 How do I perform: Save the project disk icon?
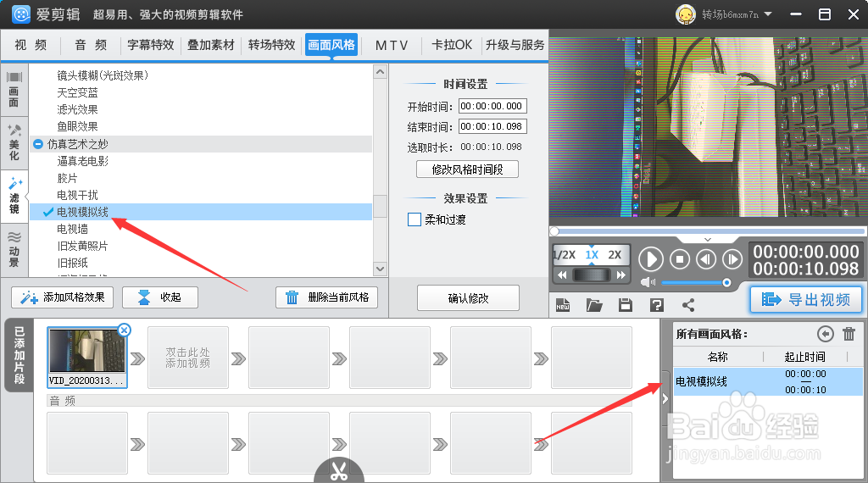pos(626,305)
